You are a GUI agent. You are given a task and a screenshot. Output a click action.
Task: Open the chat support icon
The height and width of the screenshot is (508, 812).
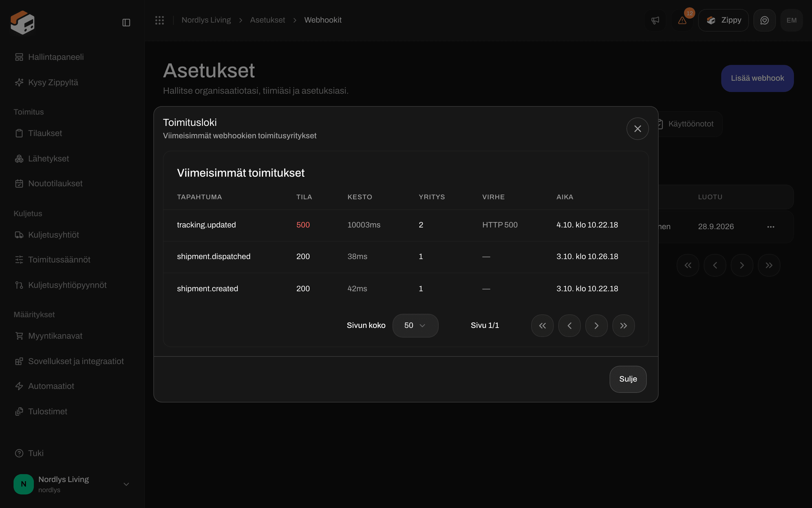(x=764, y=21)
